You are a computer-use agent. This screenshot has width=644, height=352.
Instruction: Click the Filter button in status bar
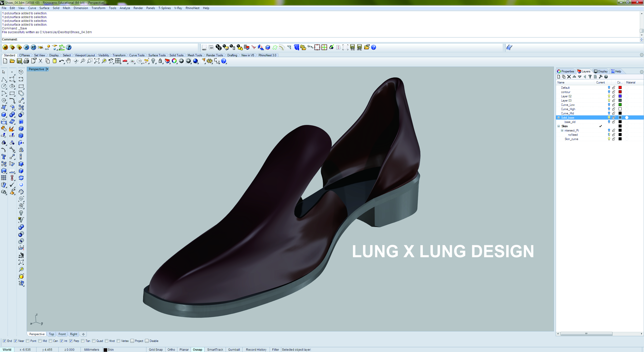[x=275, y=350]
